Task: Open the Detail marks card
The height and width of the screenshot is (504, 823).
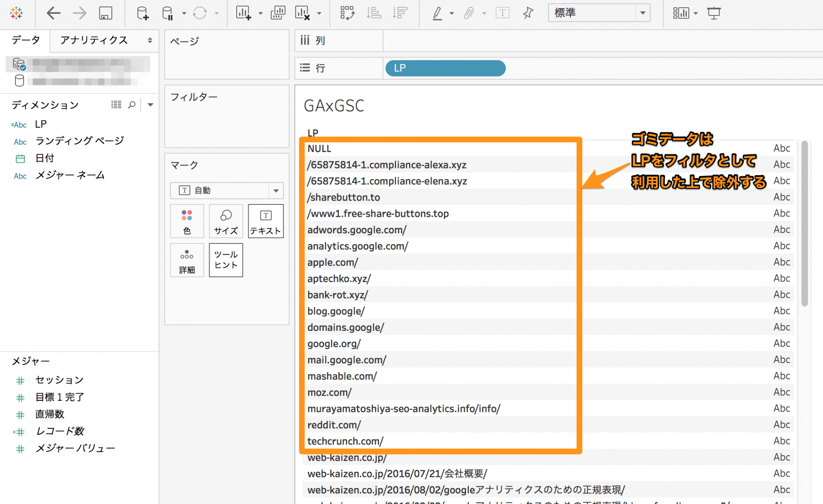Action: click(x=187, y=260)
